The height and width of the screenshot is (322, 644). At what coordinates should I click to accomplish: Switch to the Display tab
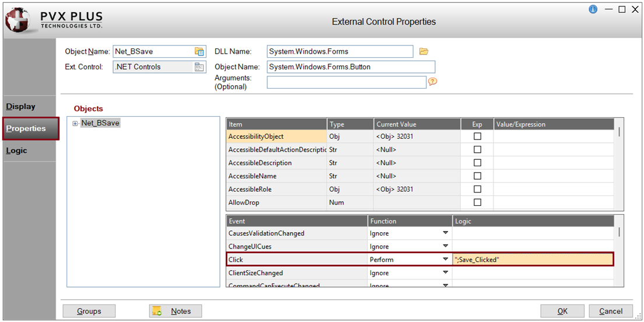[21, 107]
